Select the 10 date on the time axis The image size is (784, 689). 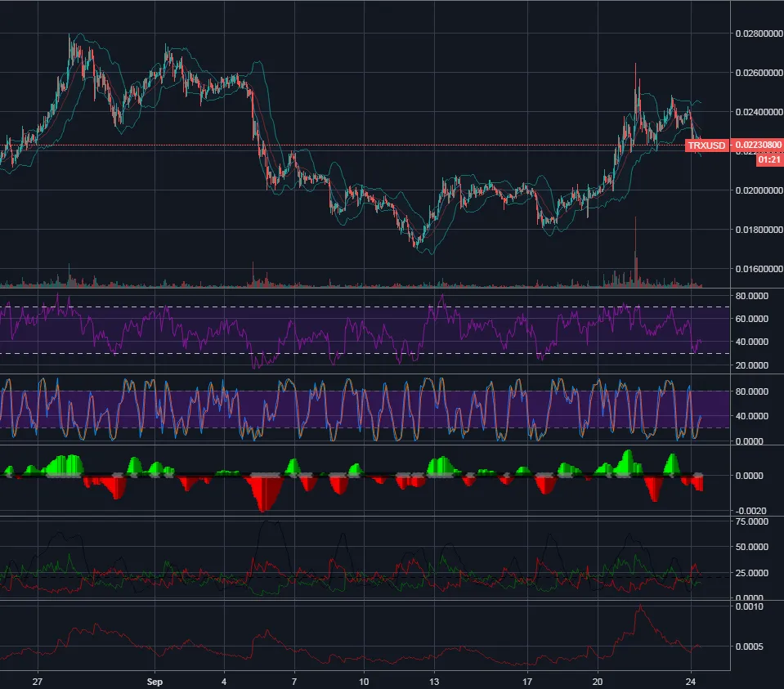coord(364,682)
